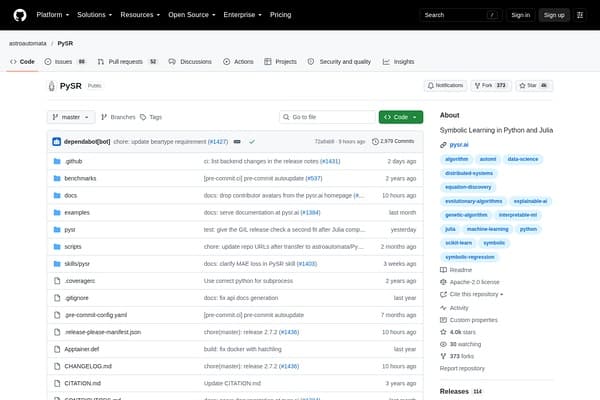The width and height of the screenshot is (600, 400).
Task: Open the Insights tab
Action: tap(399, 62)
